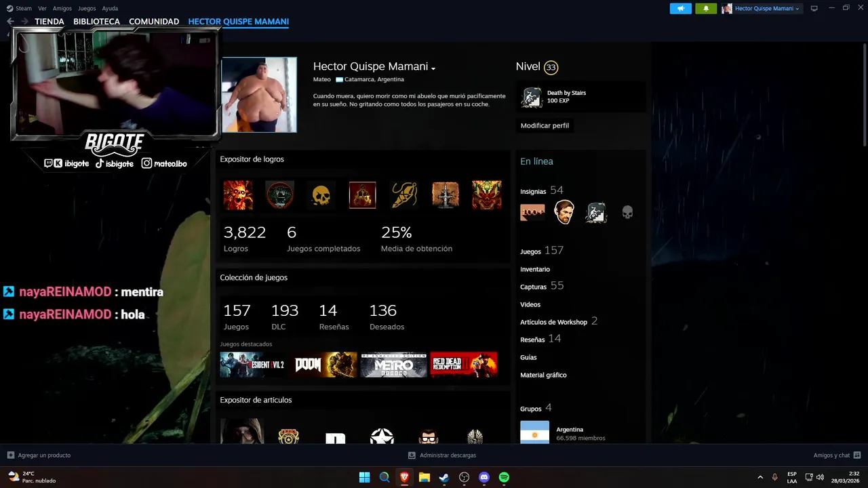The width and height of the screenshot is (868, 488).
Task: Open the Inventario link
Action: (x=535, y=269)
